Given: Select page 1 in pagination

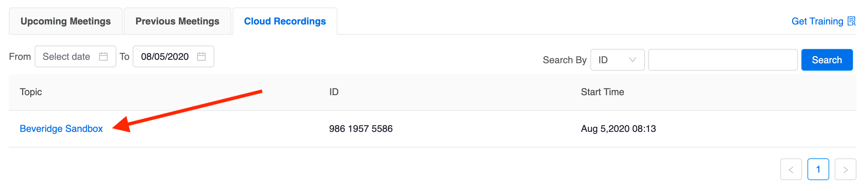Looking at the screenshot, I should click(x=818, y=169).
